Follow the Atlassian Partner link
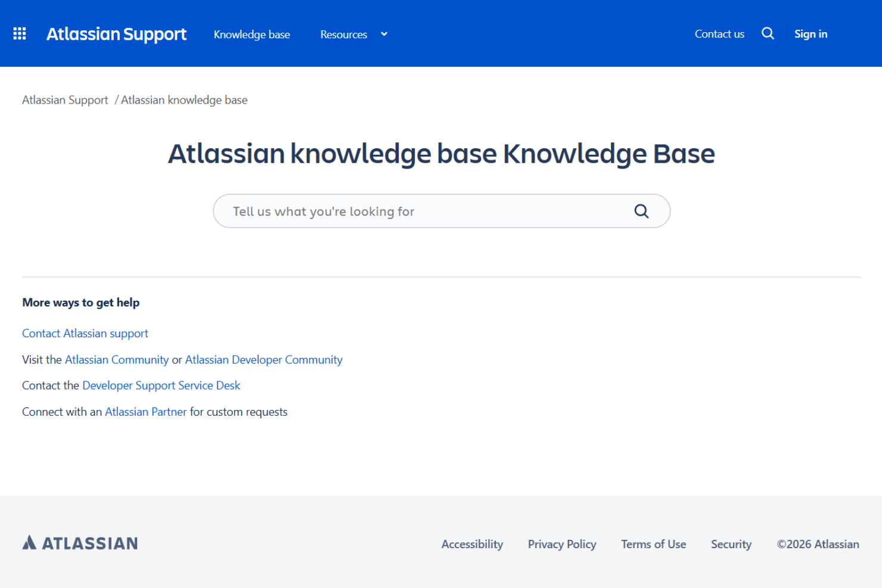The width and height of the screenshot is (882, 588). [146, 412]
